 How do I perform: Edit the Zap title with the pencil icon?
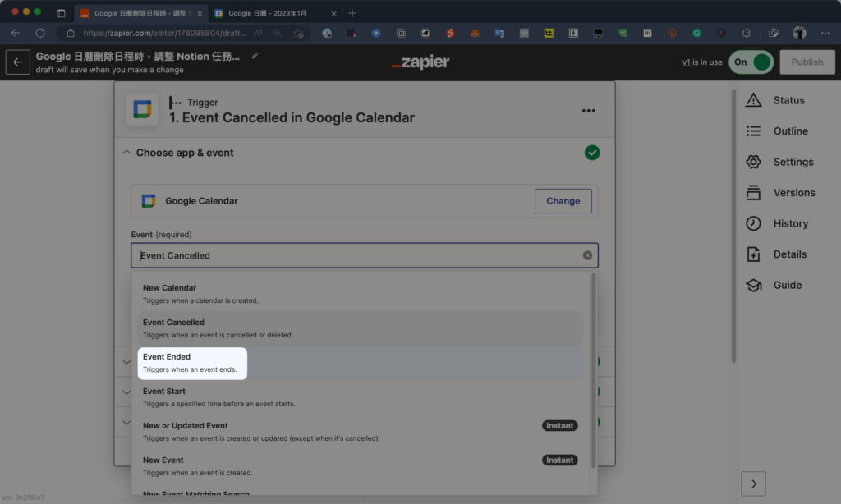click(255, 55)
